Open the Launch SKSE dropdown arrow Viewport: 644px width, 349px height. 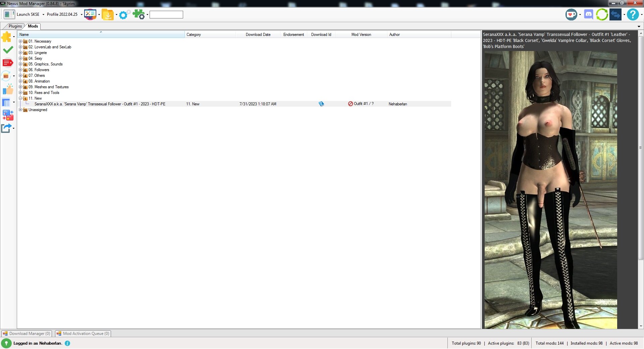43,15
